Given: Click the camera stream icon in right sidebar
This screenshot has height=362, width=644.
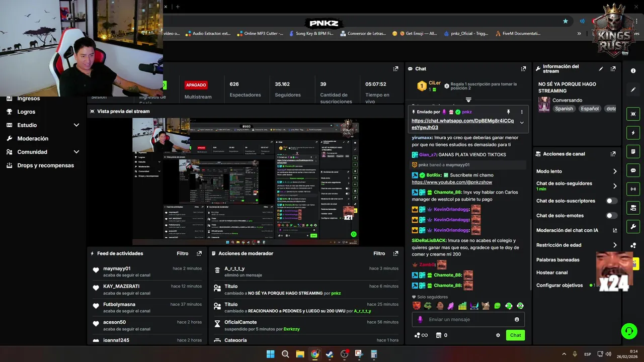Looking at the screenshot, I should point(633,208).
